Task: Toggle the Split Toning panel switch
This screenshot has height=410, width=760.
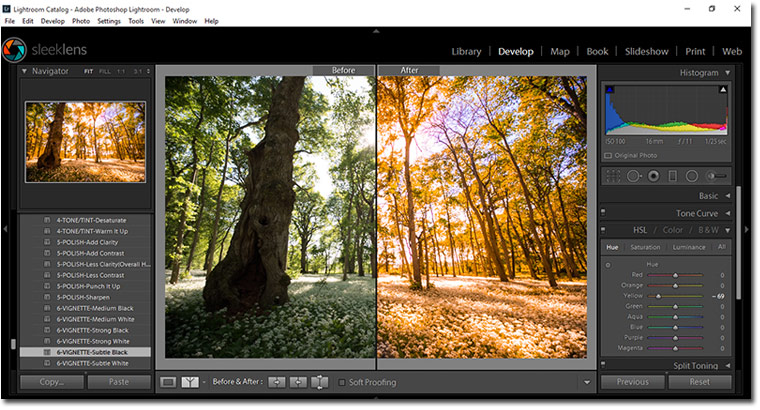Action: coord(603,363)
